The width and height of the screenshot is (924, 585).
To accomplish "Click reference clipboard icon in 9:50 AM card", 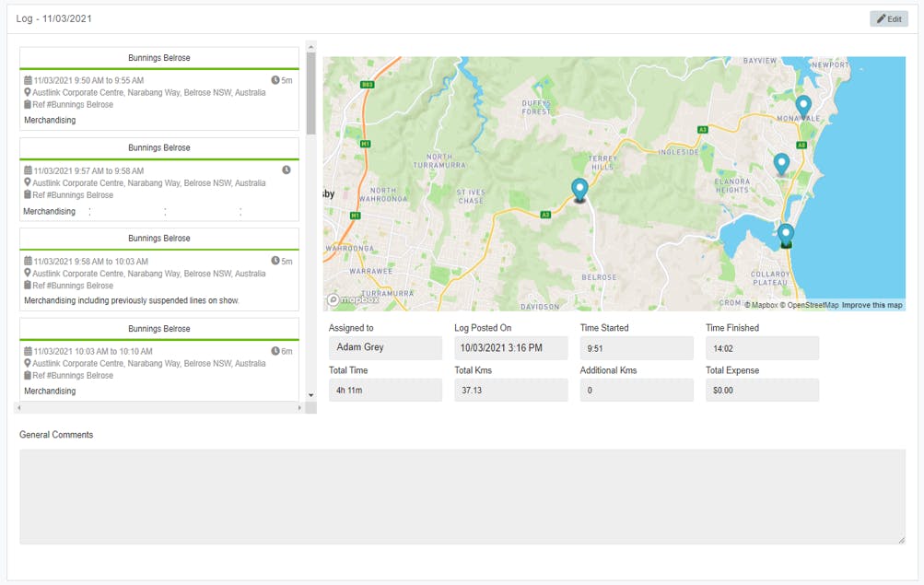I will coord(28,104).
